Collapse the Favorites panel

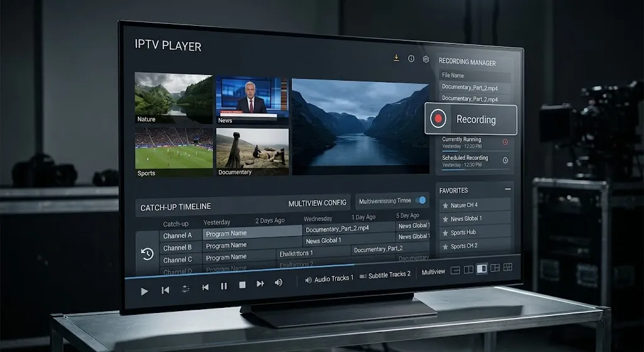508,189
